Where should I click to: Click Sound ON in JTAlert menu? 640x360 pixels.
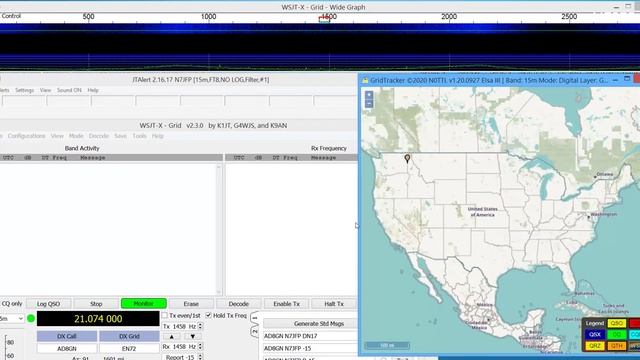click(x=69, y=90)
